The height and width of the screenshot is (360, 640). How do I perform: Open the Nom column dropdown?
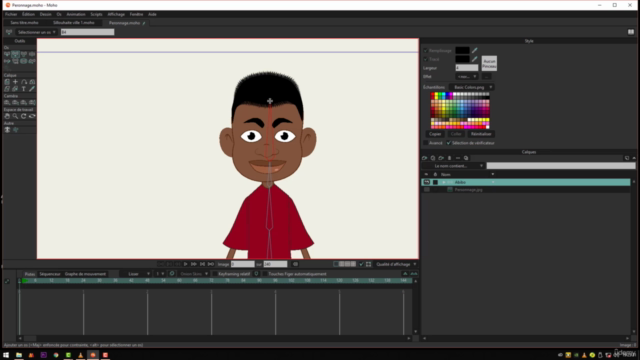[x=493, y=174]
